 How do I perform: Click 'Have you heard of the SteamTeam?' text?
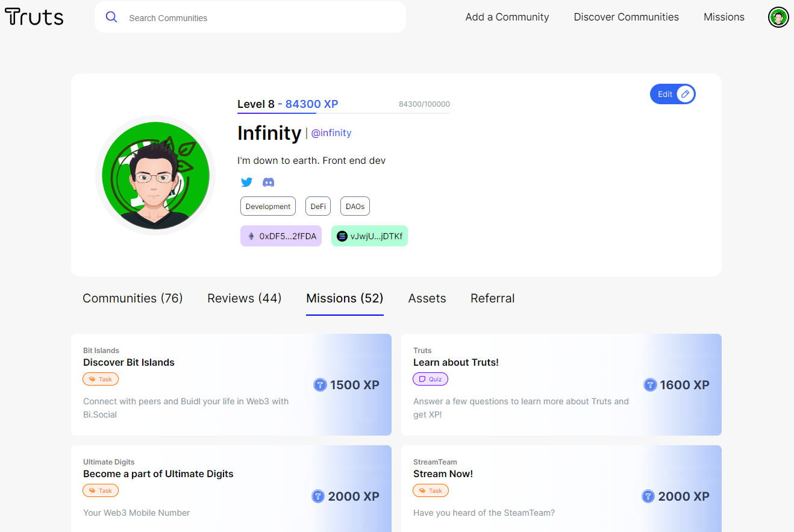[484, 513]
